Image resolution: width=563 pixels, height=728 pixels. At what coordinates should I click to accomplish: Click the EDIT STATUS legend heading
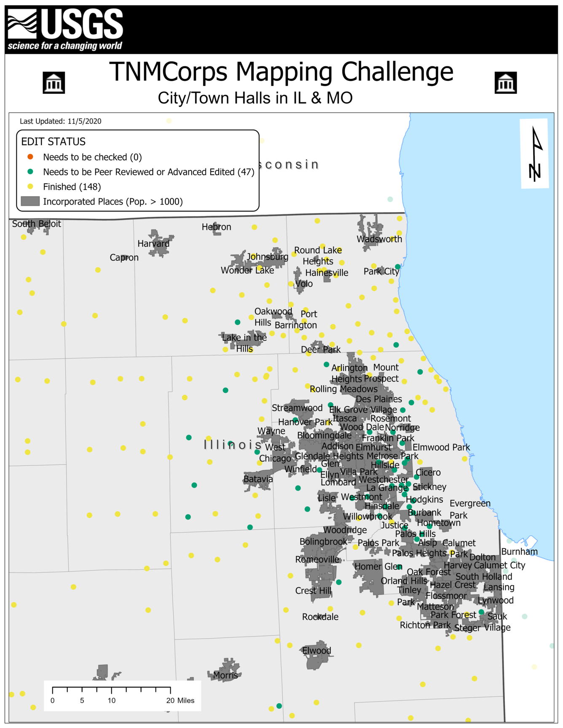(x=54, y=141)
